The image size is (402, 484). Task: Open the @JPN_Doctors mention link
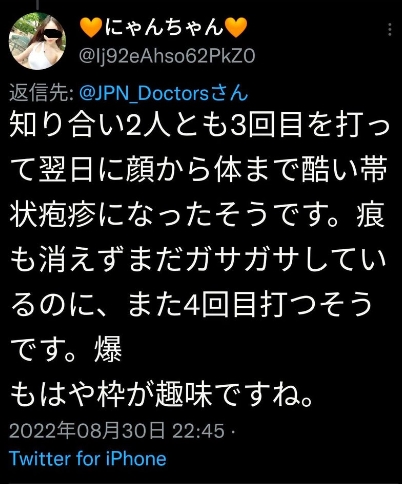[144, 94]
